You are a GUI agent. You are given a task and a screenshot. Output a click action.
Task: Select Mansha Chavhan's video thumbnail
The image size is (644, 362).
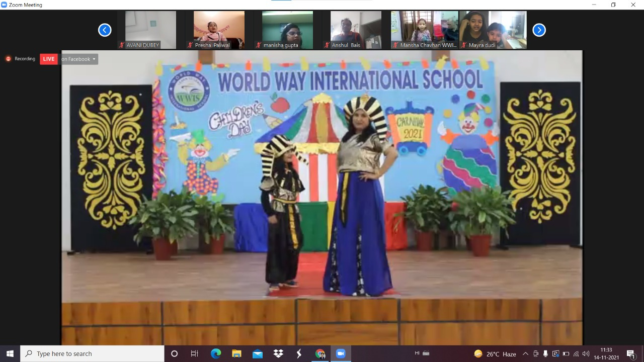(425, 30)
